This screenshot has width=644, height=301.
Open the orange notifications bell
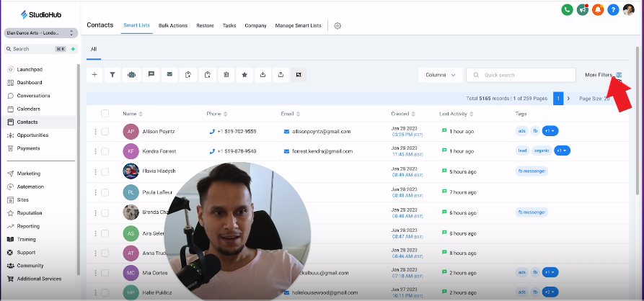598,10
